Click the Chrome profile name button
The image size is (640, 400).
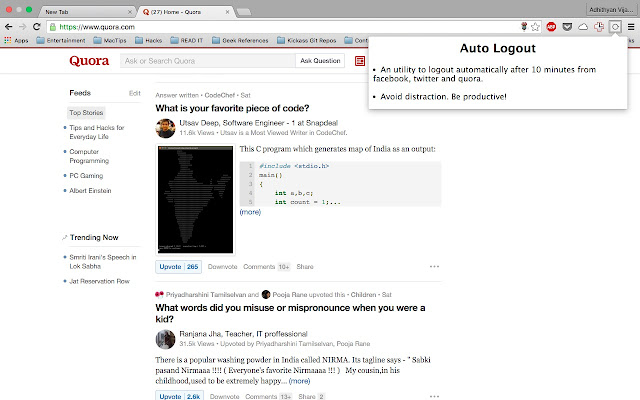click(611, 9)
